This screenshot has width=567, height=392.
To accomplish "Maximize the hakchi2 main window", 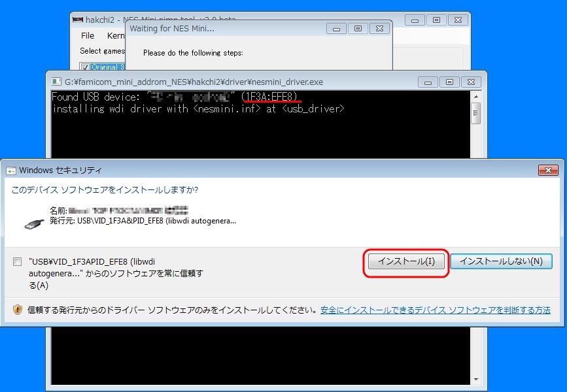I will (436, 20).
